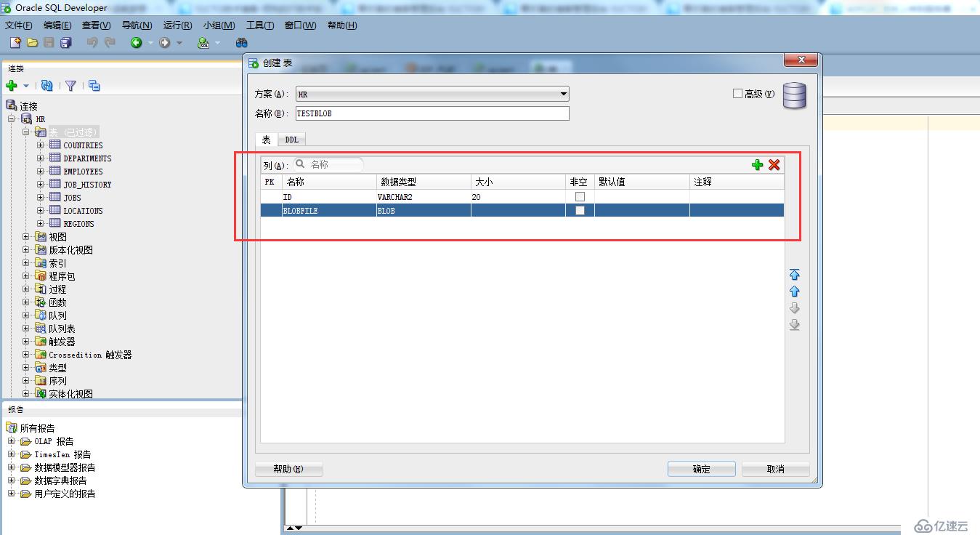Switch to the 表 tab in dialog
This screenshot has width=980, height=535.
click(x=267, y=140)
